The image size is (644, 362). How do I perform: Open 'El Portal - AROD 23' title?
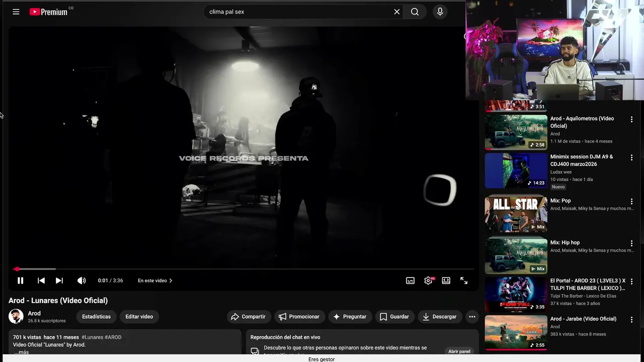pyautogui.click(x=588, y=285)
